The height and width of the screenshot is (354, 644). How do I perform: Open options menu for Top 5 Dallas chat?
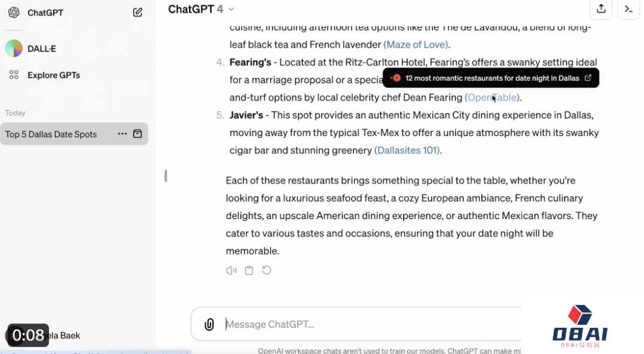point(122,134)
